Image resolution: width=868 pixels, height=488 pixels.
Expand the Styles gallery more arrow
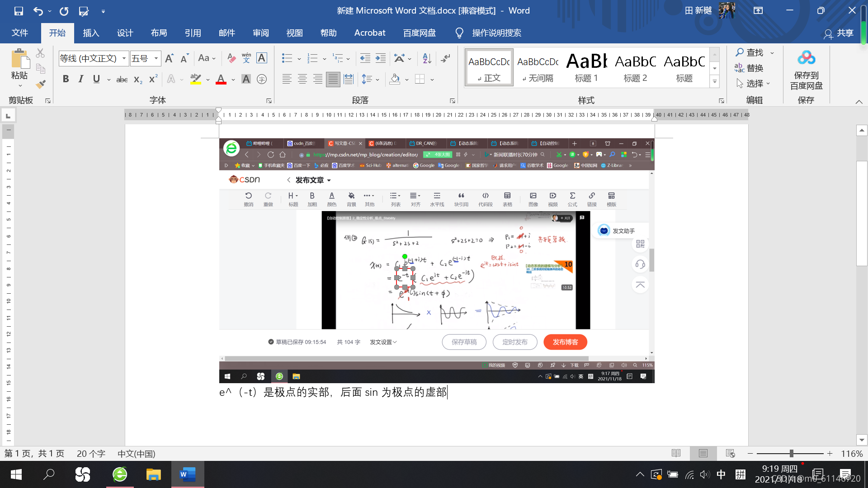[x=714, y=82]
